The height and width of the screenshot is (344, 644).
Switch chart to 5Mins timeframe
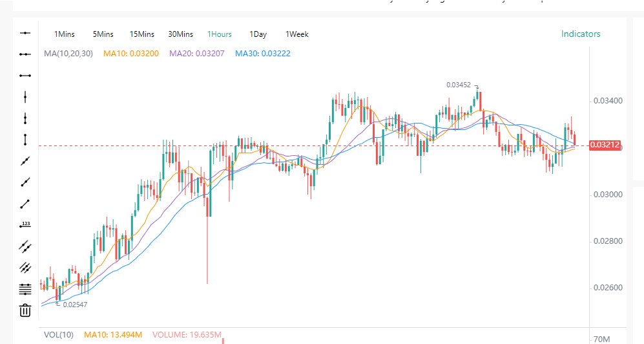click(x=103, y=34)
